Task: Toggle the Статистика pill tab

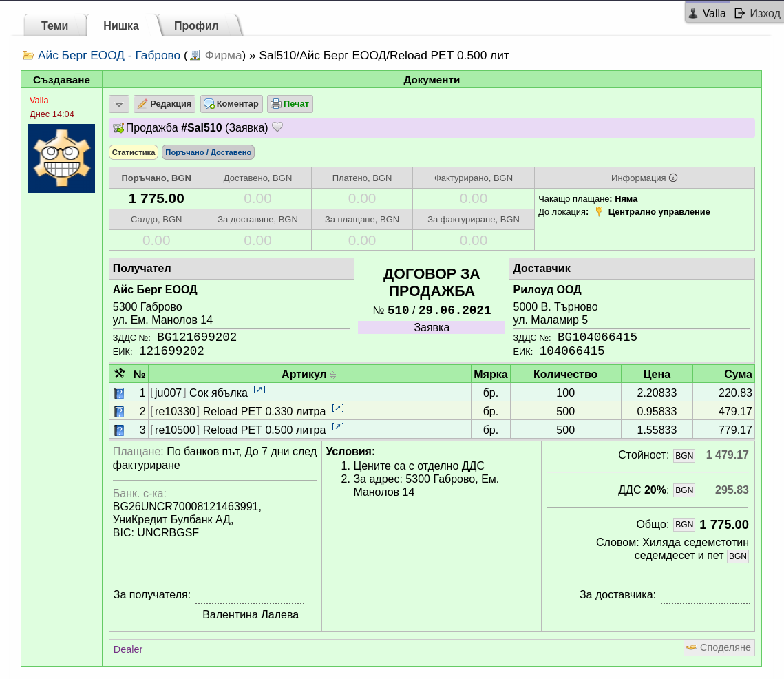Action: [134, 152]
